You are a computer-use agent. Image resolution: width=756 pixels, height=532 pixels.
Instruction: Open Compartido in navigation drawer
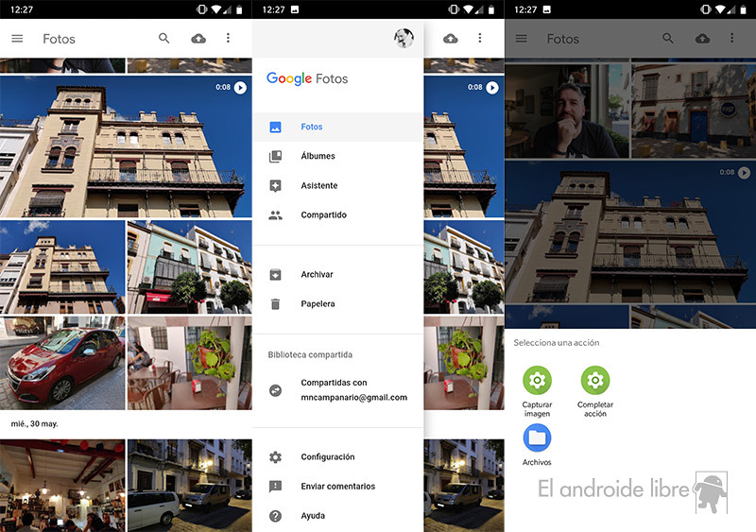pyautogui.click(x=338, y=215)
